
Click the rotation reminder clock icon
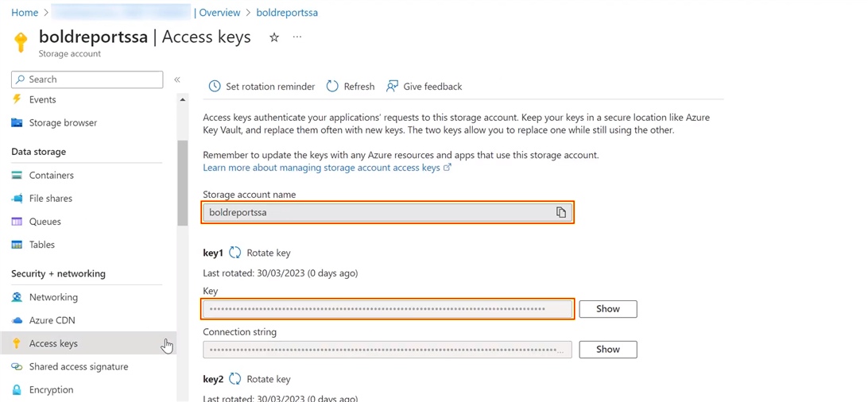click(x=215, y=87)
